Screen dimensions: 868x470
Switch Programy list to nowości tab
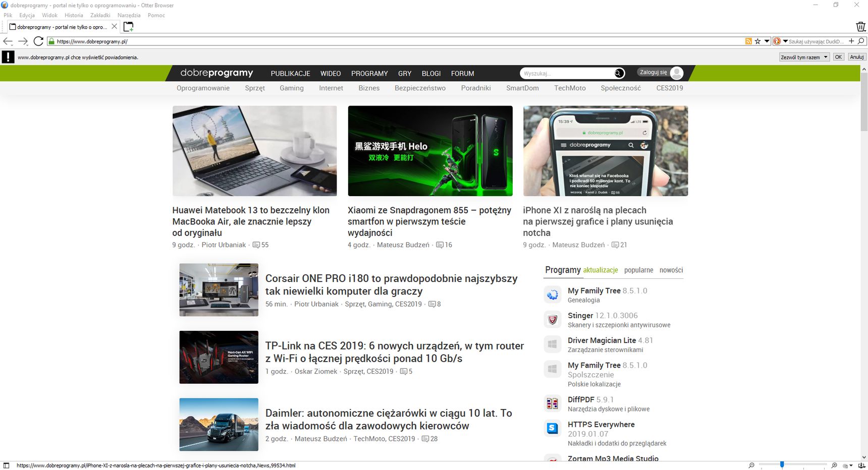point(671,270)
